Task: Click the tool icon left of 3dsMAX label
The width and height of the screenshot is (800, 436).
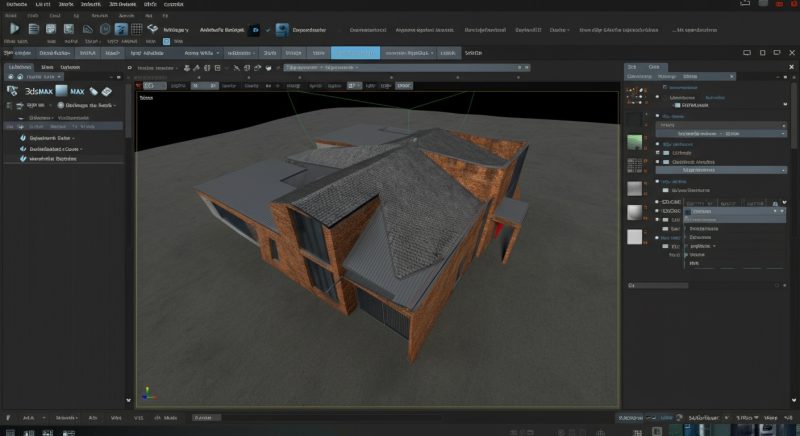Action: 12,91
